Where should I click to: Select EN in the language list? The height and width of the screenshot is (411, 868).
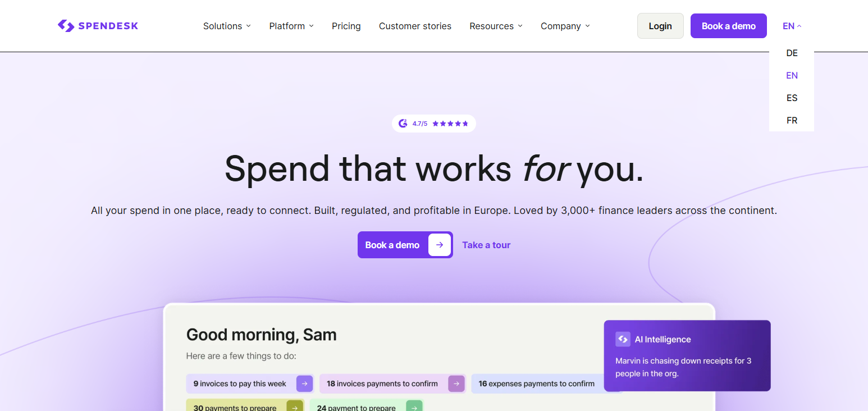click(792, 75)
